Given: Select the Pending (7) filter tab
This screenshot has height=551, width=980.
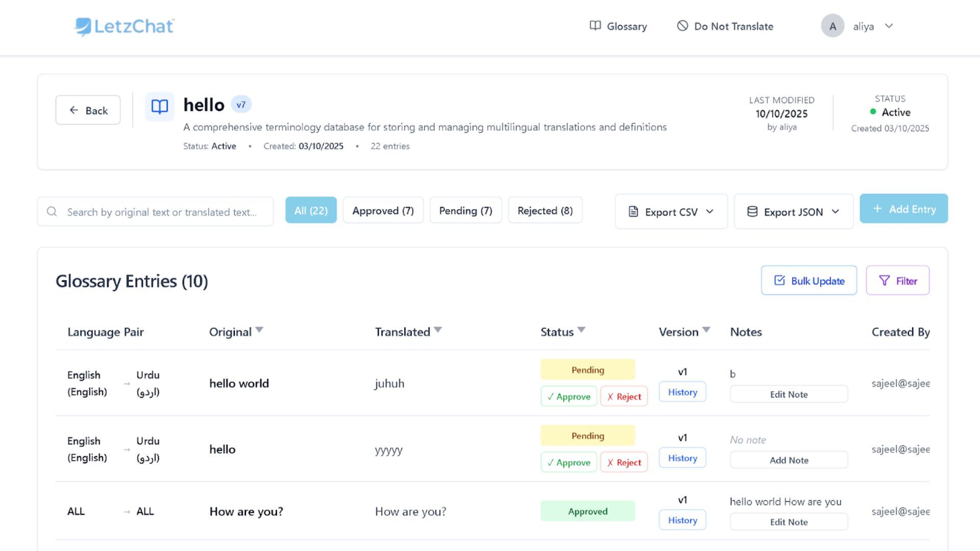Looking at the screenshot, I should coord(465,211).
